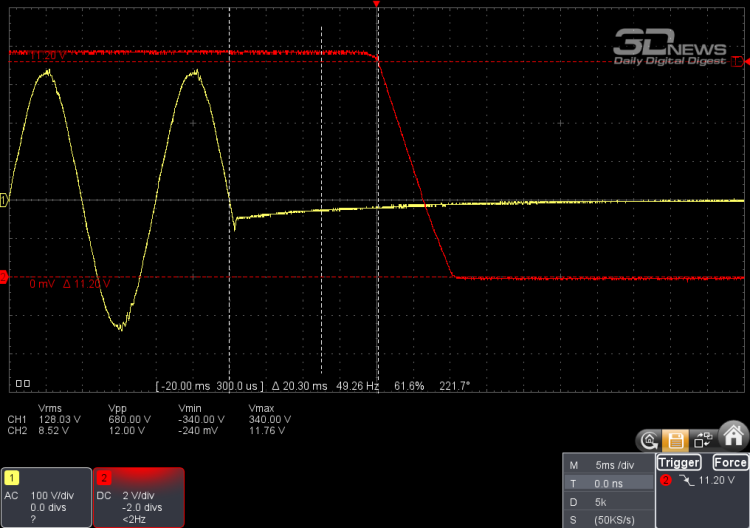Click the yellow channel 1 ground marker on left
750x528 pixels.
(4, 200)
